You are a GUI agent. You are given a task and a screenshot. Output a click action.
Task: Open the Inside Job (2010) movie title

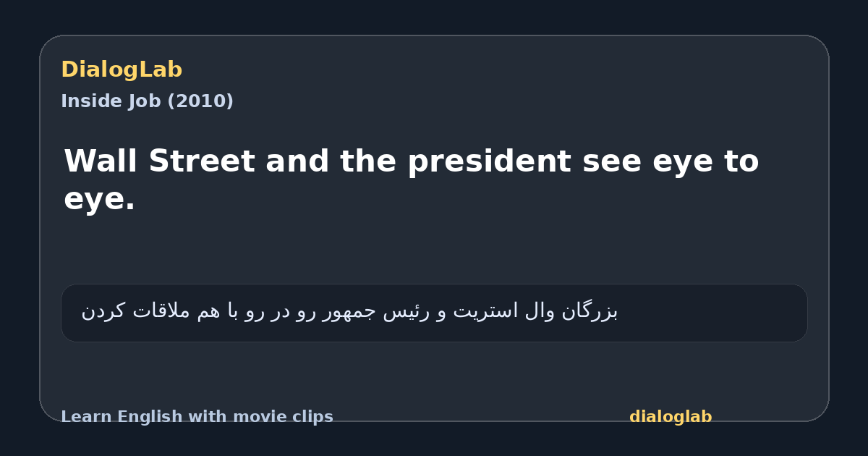pyautogui.click(x=147, y=101)
